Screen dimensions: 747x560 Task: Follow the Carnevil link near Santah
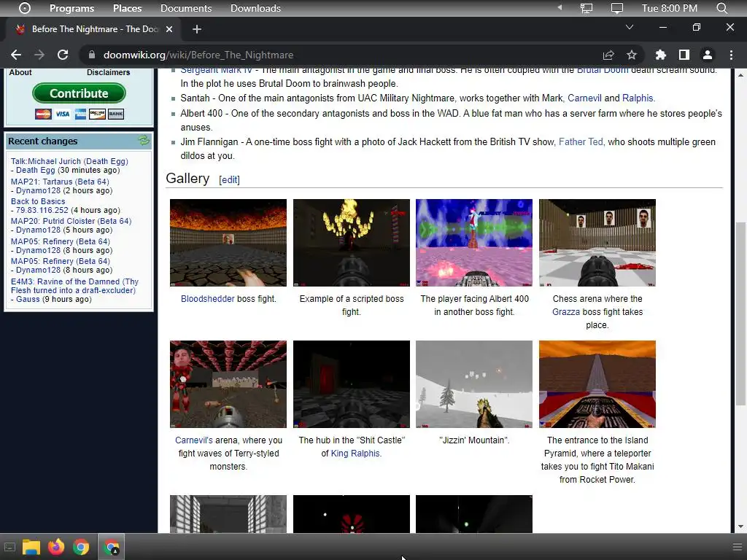[x=584, y=98]
